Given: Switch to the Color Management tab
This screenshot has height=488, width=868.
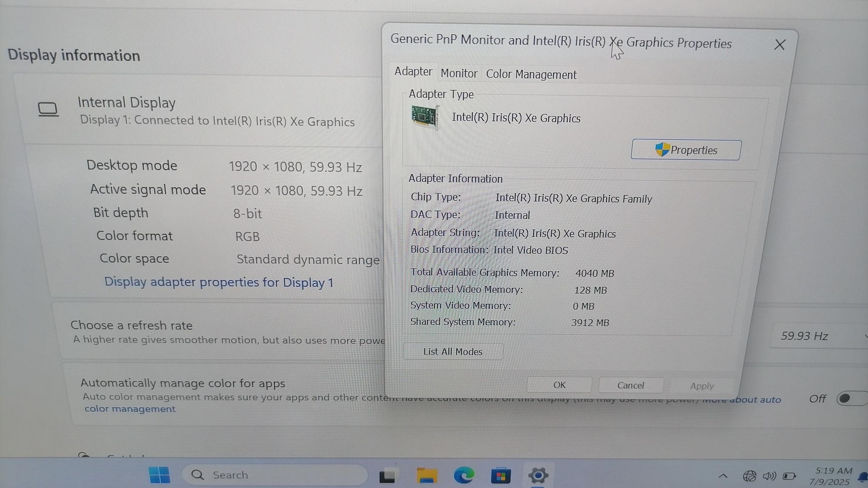Looking at the screenshot, I should pos(531,74).
